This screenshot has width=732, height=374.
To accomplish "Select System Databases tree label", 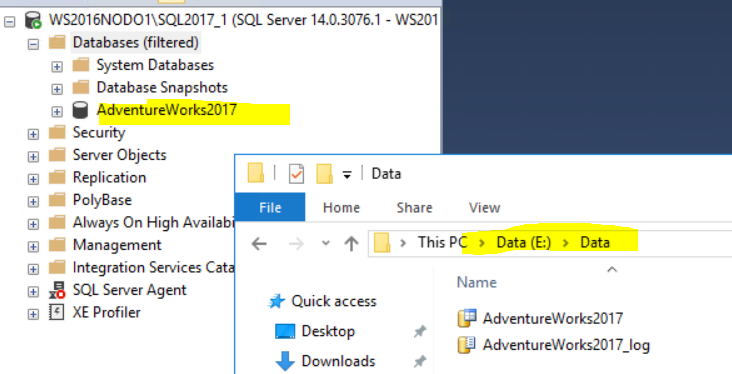I will pos(155,65).
